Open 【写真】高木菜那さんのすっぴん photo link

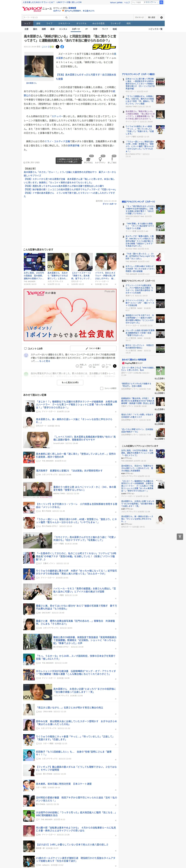pos(86,77)
